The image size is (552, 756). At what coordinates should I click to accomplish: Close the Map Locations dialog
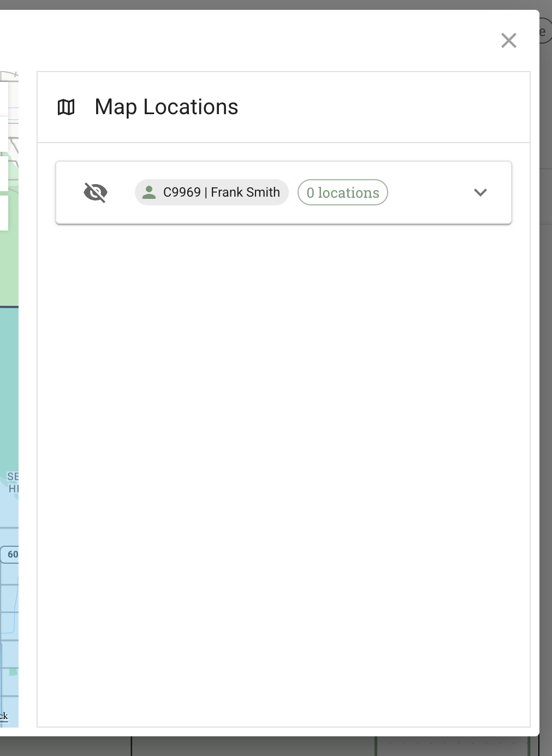point(508,40)
